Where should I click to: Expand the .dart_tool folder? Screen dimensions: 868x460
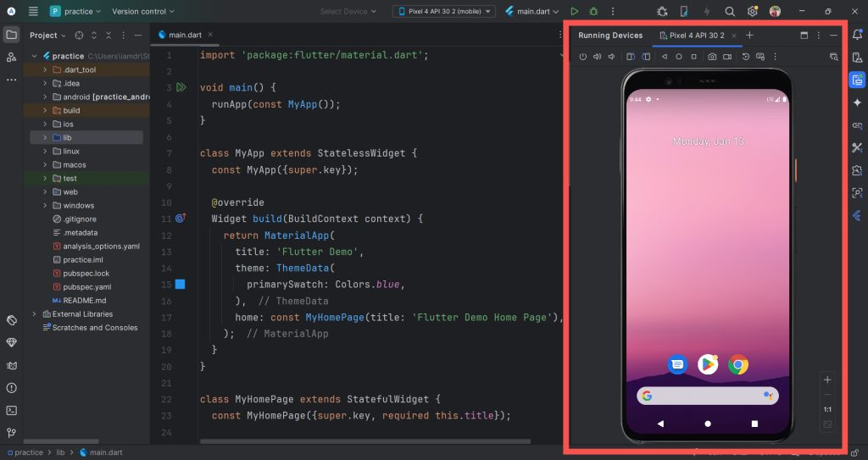point(45,69)
